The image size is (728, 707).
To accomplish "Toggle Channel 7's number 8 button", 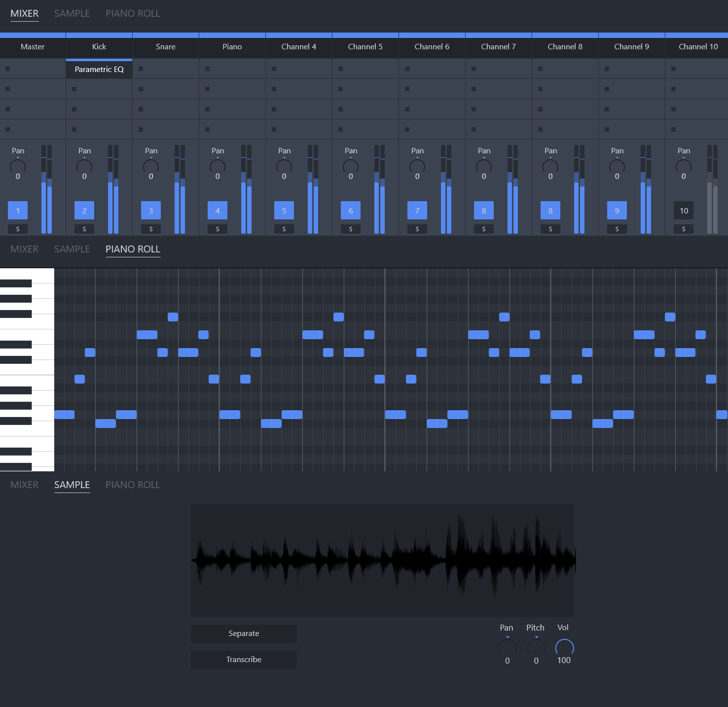I will pyautogui.click(x=484, y=211).
